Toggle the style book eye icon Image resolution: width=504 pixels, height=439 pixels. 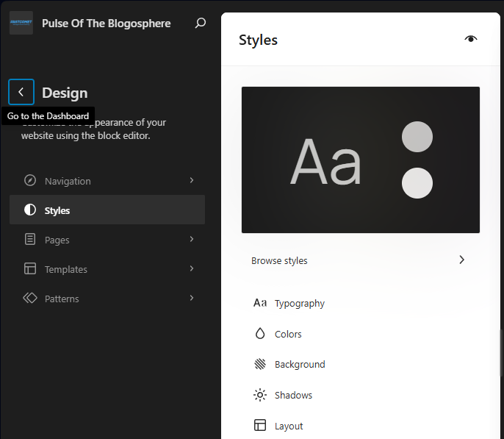click(x=471, y=39)
